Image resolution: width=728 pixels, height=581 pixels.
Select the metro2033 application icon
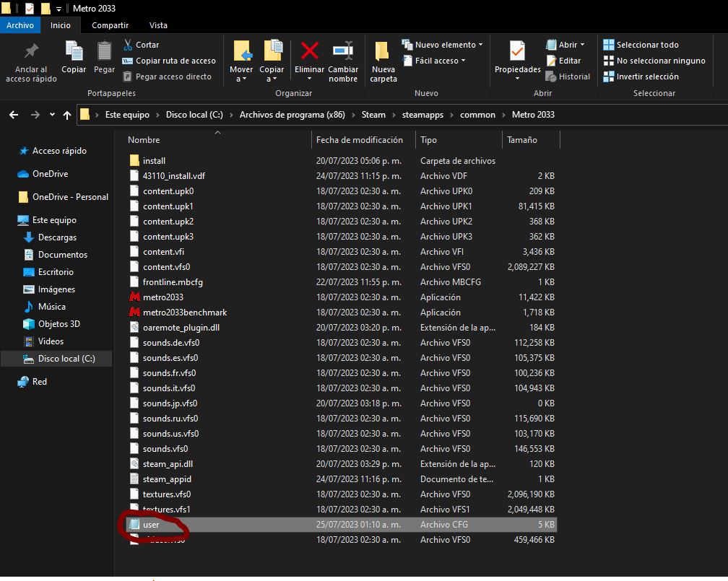(x=134, y=297)
